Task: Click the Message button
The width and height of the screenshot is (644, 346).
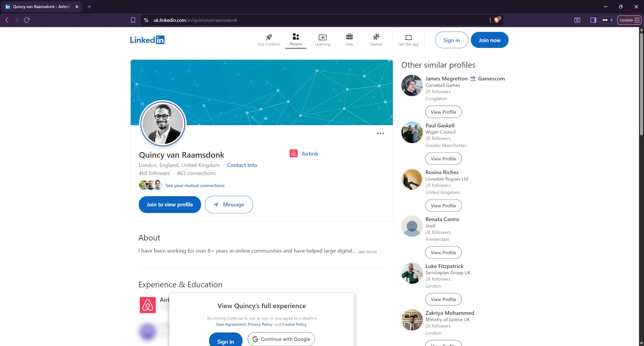Action: click(x=229, y=205)
